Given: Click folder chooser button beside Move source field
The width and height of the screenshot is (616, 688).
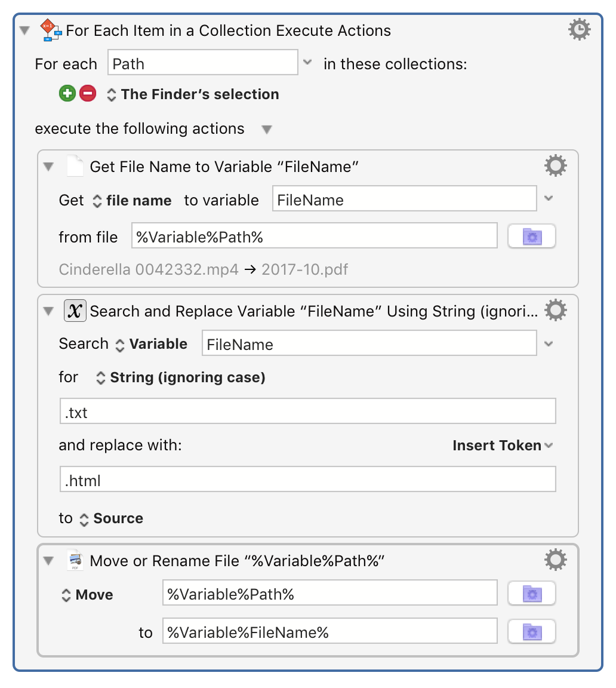Looking at the screenshot, I should [531, 594].
